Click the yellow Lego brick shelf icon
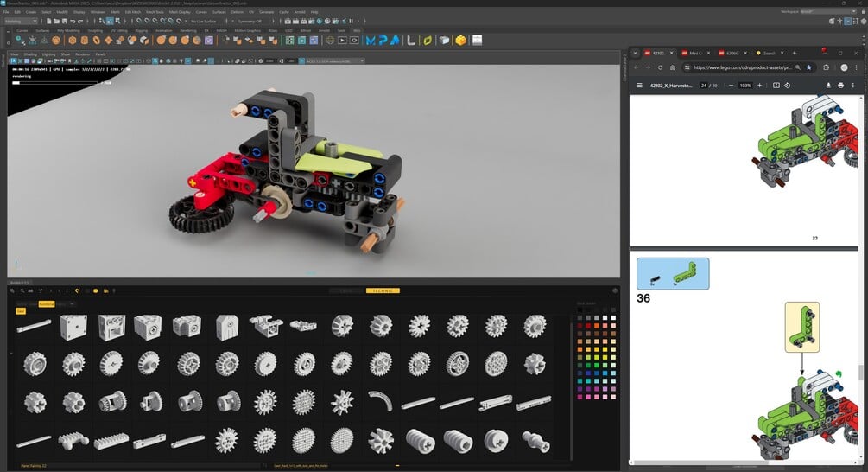Viewport: 868px width, 472px height. click(460, 41)
